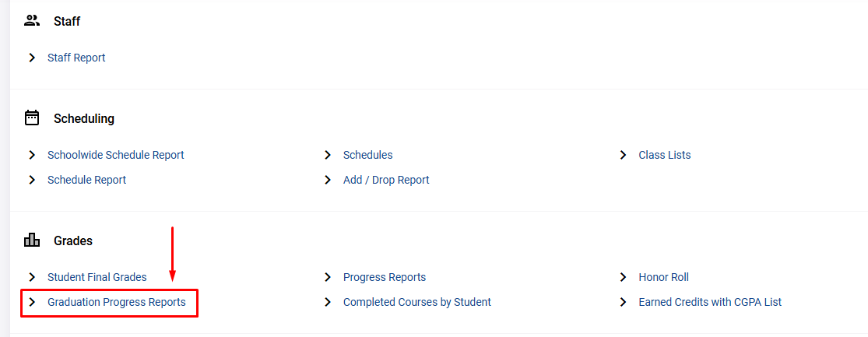
Task: Click chevron beside Add / Drop Report
Action: click(x=328, y=180)
